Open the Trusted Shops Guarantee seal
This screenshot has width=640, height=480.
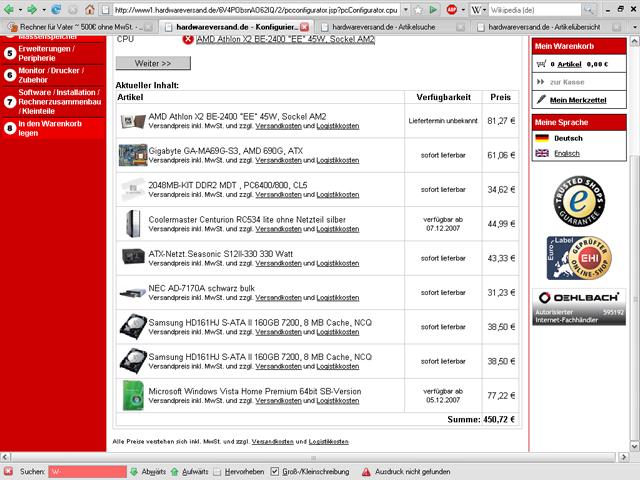pos(579,201)
